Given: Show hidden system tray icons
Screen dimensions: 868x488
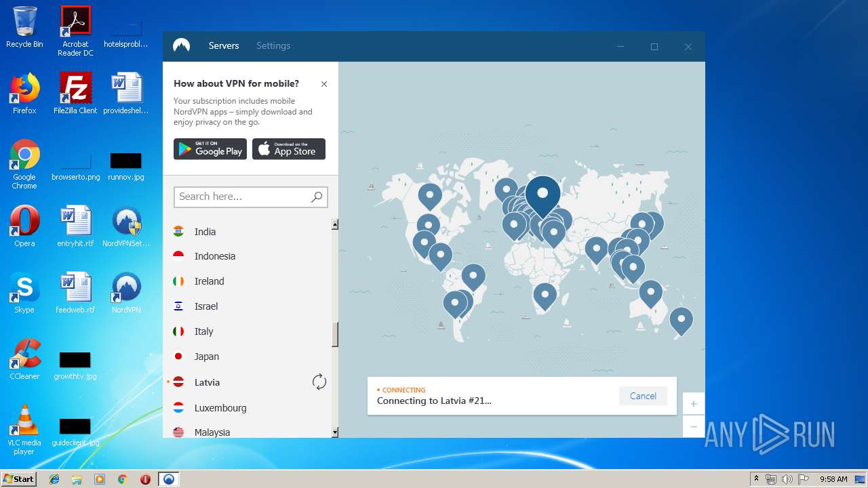Looking at the screenshot, I should click(x=756, y=479).
